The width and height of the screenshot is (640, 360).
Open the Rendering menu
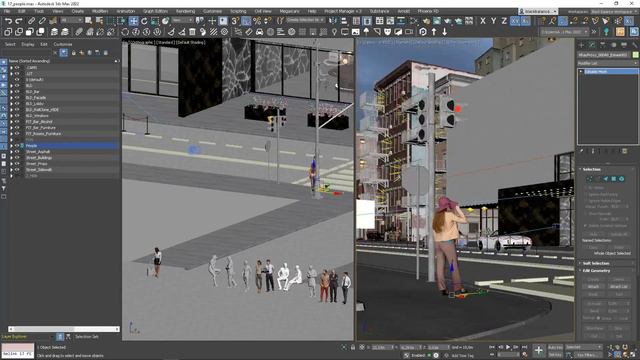[x=185, y=11]
